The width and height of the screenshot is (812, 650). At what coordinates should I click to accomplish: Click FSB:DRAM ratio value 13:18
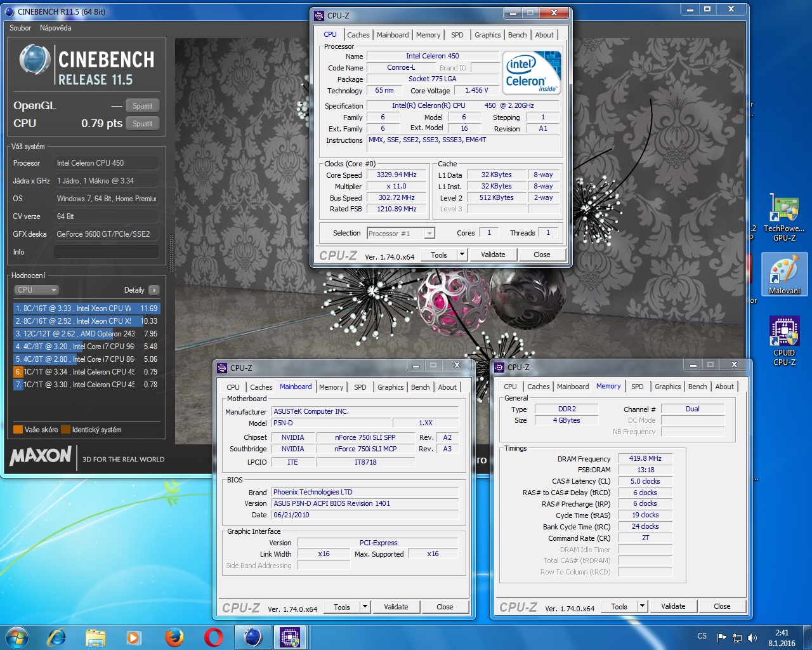[x=645, y=470]
